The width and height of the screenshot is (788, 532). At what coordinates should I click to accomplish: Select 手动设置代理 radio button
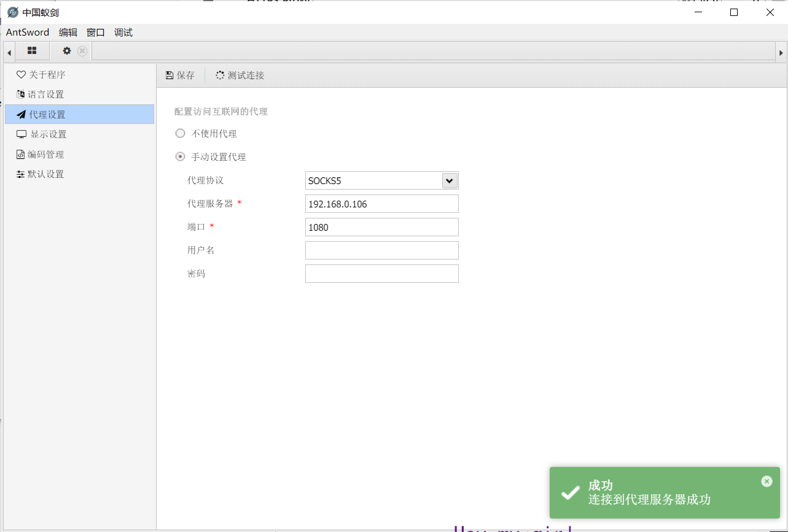(x=181, y=156)
